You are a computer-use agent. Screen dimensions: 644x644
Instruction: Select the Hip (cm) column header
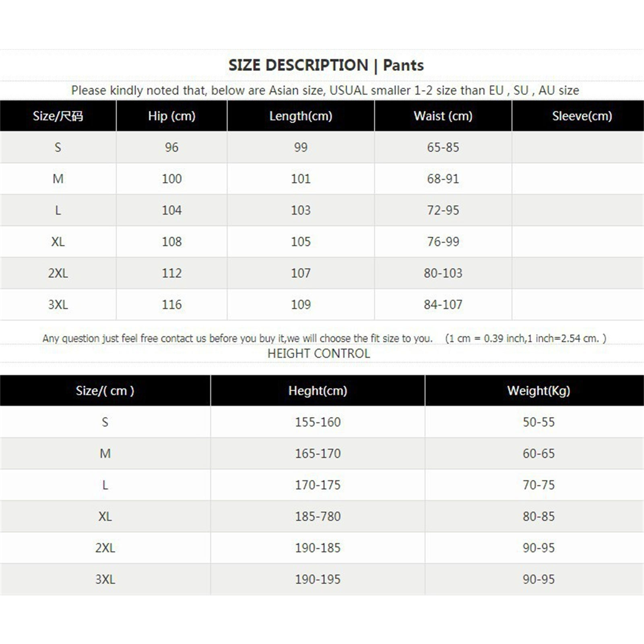(171, 116)
